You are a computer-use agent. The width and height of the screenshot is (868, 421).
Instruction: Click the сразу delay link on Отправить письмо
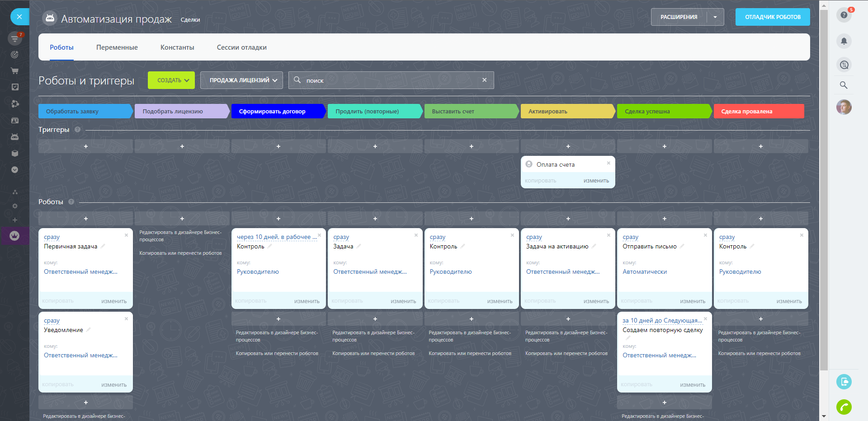(630, 237)
